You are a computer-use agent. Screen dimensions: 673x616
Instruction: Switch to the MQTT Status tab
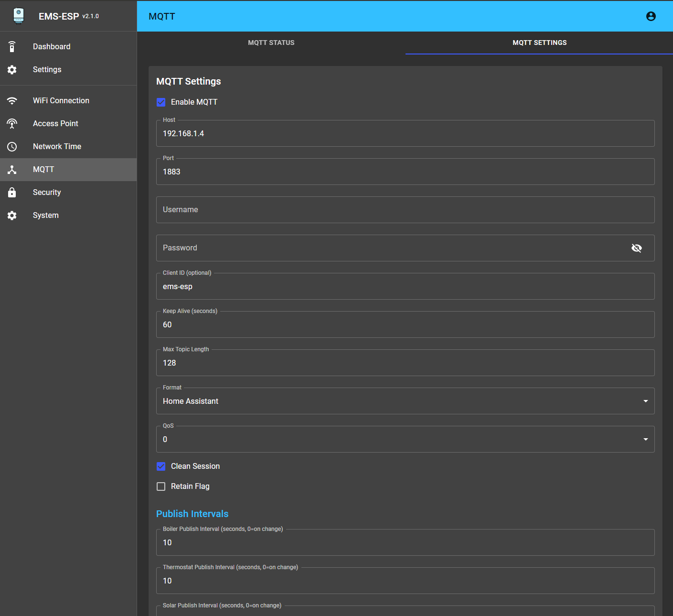tap(271, 43)
